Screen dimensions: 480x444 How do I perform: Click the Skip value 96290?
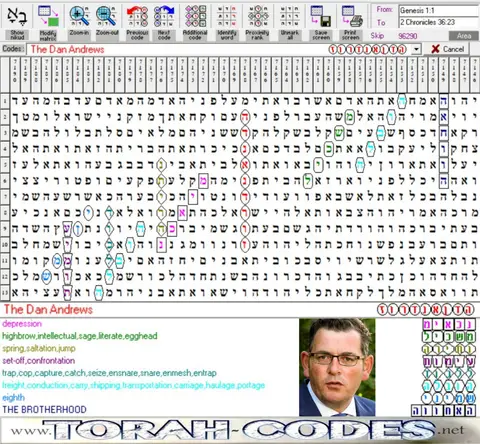(407, 36)
